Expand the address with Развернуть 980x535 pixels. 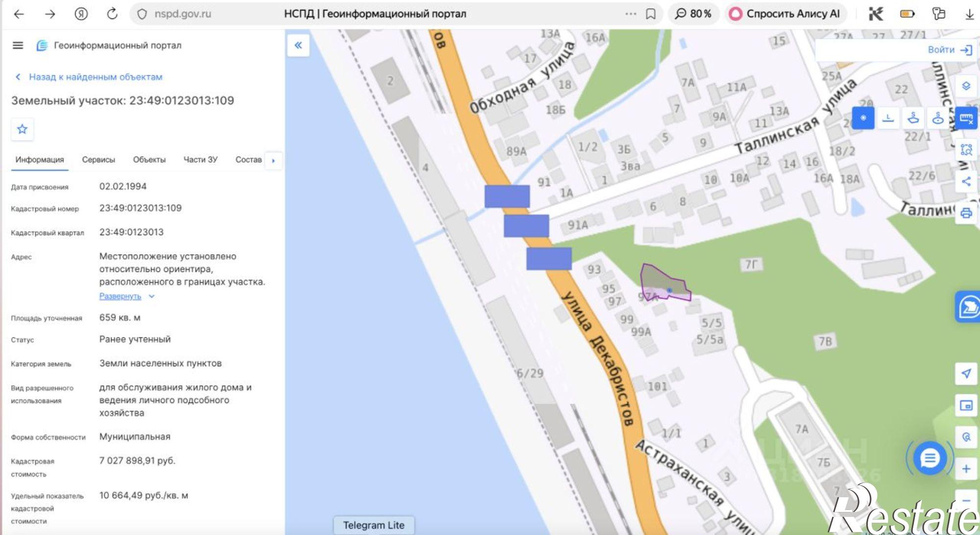click(120, 296)
